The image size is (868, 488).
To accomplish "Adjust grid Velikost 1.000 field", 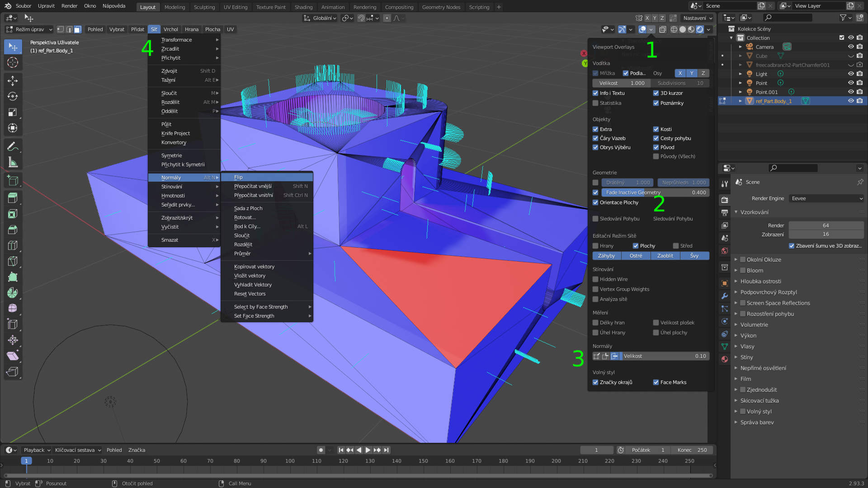I will pos(622,83).
